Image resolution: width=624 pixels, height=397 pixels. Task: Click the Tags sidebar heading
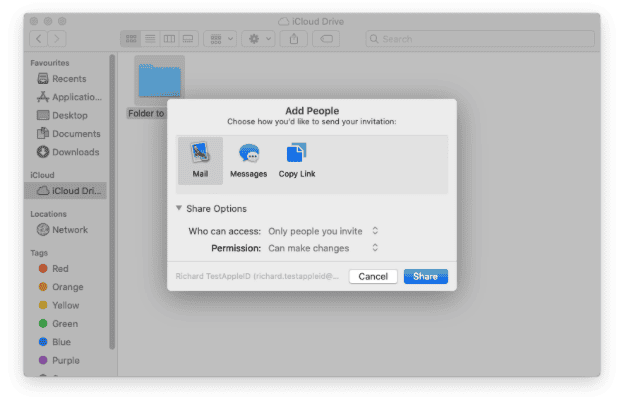tap(39, 253)
